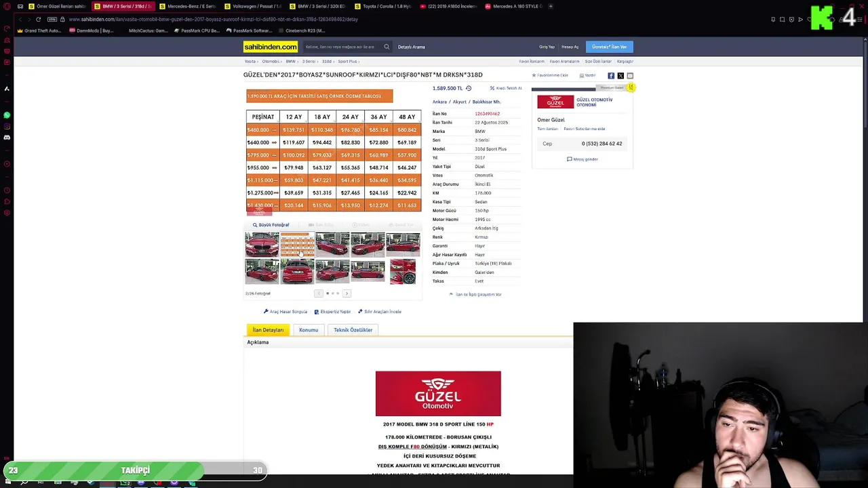868x488 pixels.
Task: Click the sahibinden.com logo
Action: (271, 47)
